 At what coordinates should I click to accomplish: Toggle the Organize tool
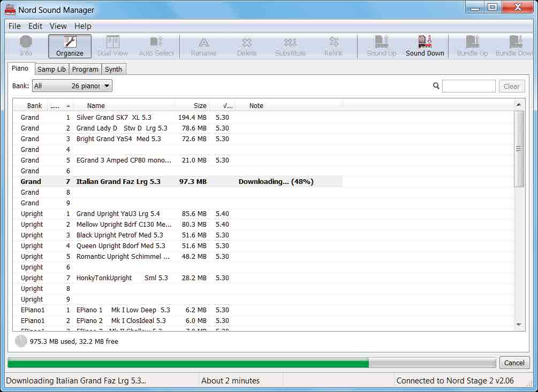tap(70, 46)
